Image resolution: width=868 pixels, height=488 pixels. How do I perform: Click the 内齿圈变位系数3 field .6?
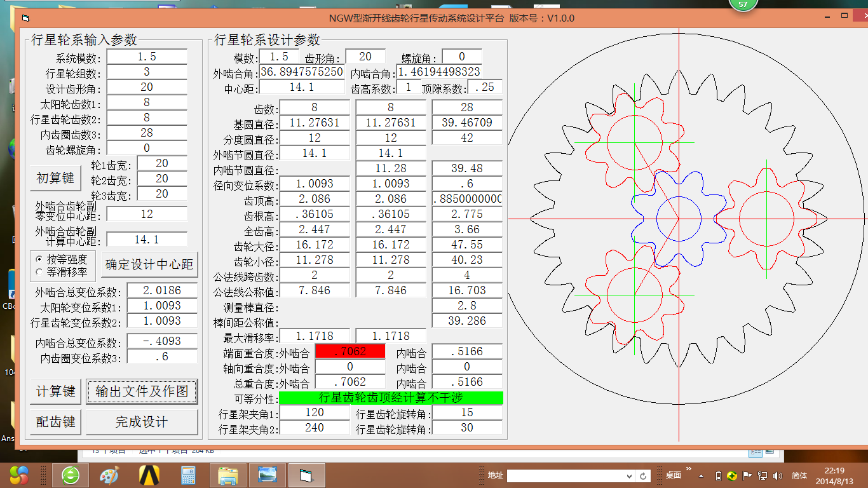pyautogui.click(x=163, y=356)
